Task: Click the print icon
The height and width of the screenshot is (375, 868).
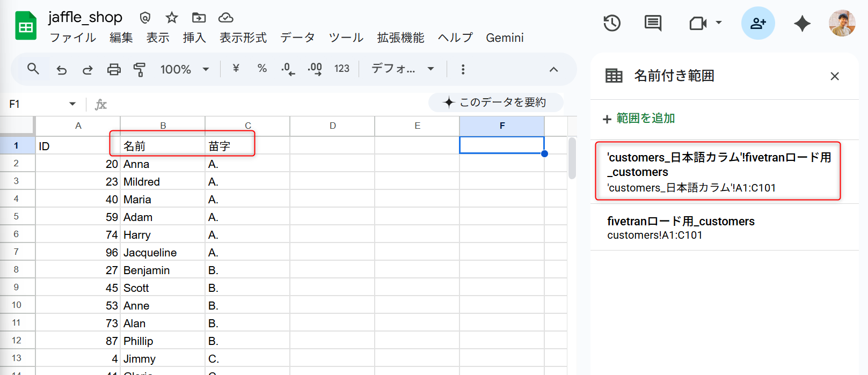Action: point(114,69)
